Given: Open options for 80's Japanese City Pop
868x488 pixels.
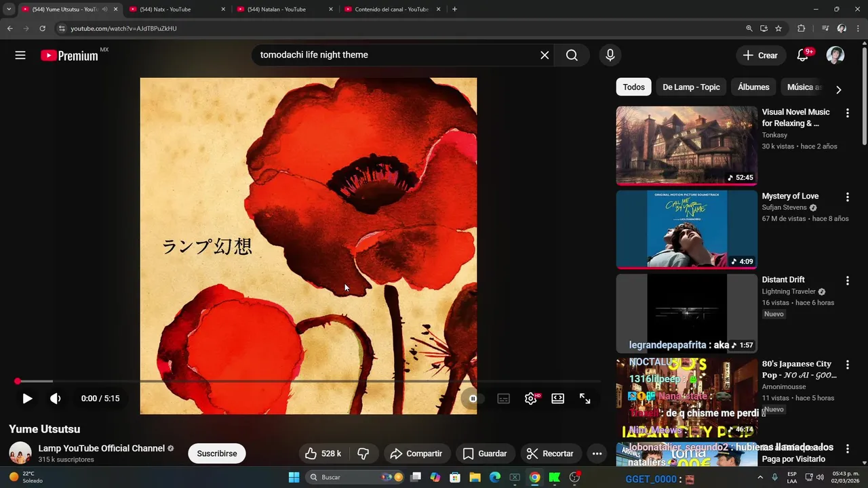Looking at the screenshot, I should (x=847, y=365).
